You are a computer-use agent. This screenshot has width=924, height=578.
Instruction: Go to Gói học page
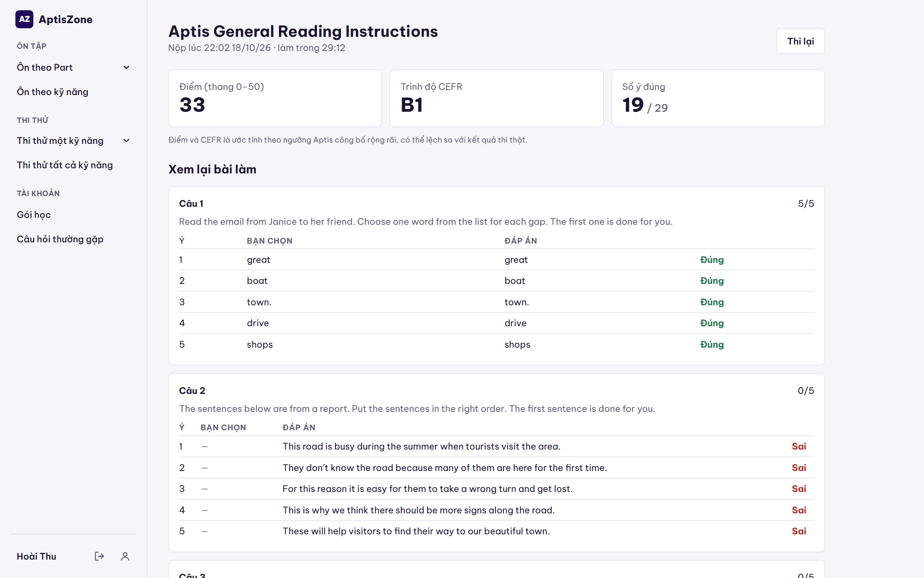pos(34,215)
